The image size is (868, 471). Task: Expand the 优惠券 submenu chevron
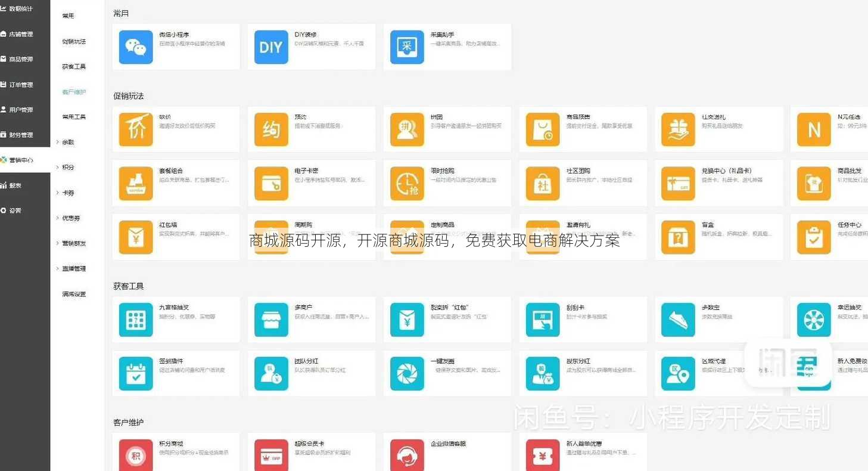[x=58, y=218]
